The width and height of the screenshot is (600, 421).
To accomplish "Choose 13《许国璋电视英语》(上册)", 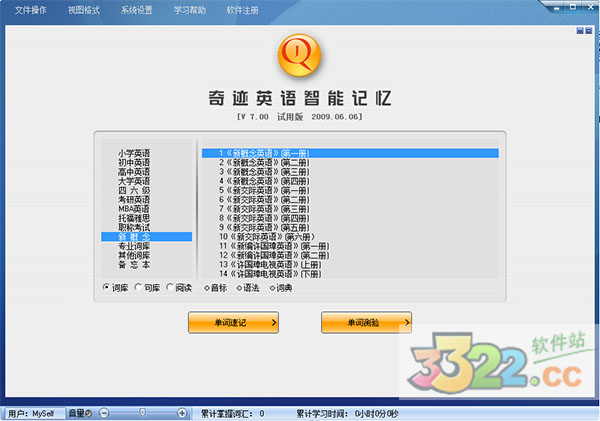I will tap(270, 264).
